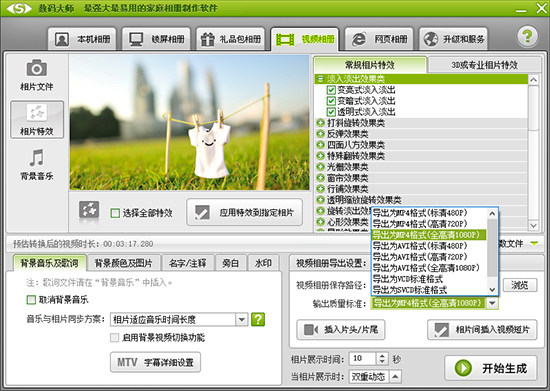Click the green help icon beside sync dropdown
This screenshot has height=391, width=550.
[x=258, y=319]
